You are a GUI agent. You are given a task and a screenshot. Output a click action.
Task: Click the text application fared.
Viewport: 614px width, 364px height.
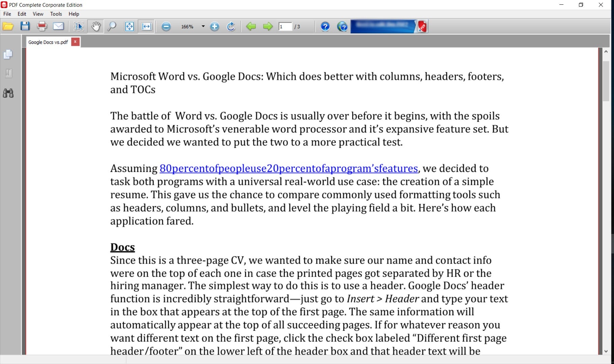(x=152, y=221)
